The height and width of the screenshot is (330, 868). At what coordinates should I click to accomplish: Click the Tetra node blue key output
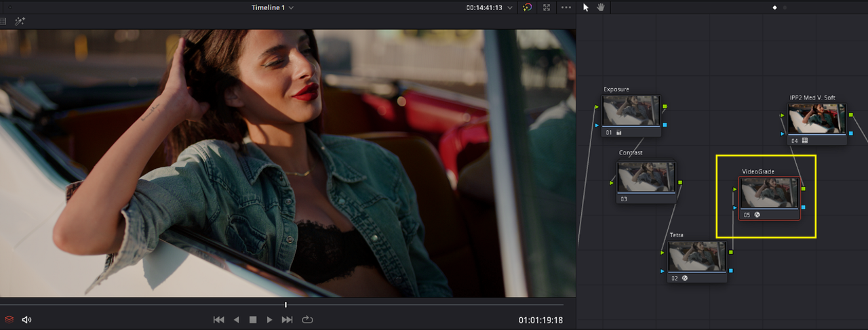click(730, 271)
